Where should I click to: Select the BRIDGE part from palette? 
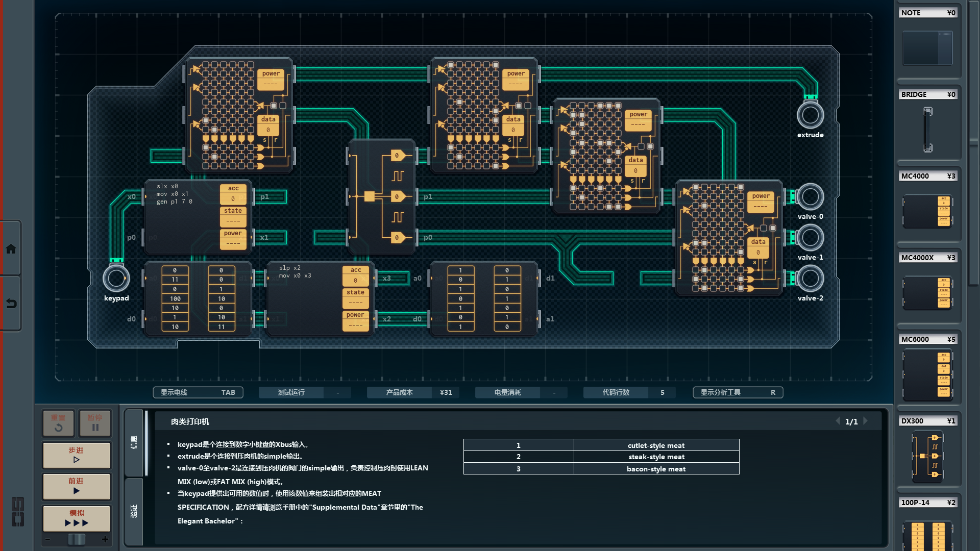pyautogui.click(x=927, y=130)
